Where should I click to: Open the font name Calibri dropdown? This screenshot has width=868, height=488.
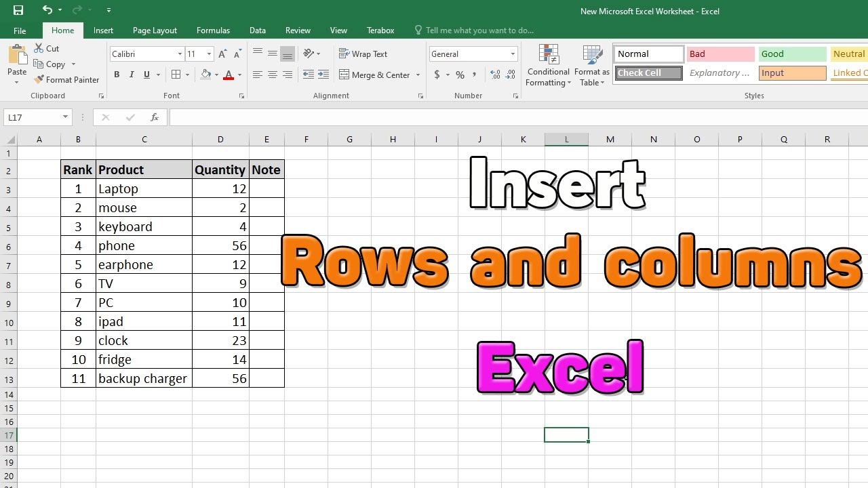tap(180, 54)
